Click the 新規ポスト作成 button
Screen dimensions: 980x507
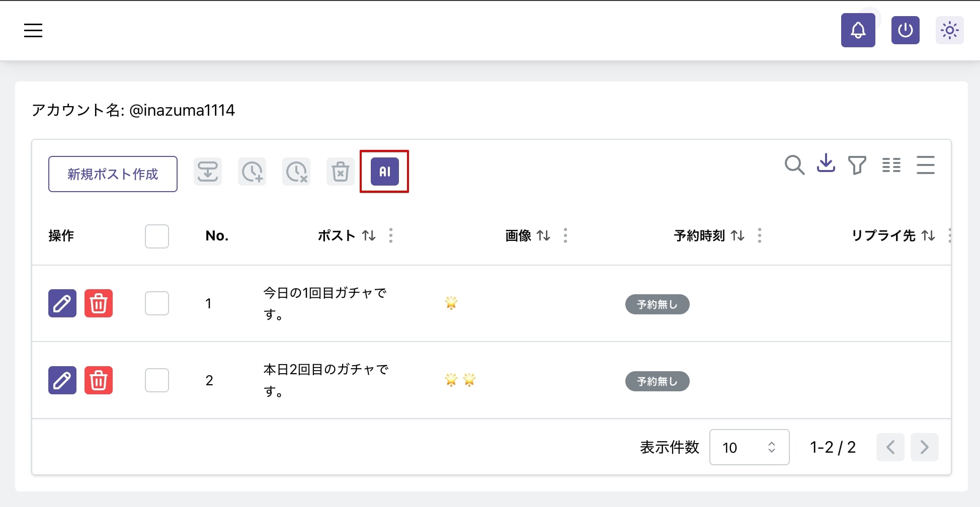click(x=113, y=174)
